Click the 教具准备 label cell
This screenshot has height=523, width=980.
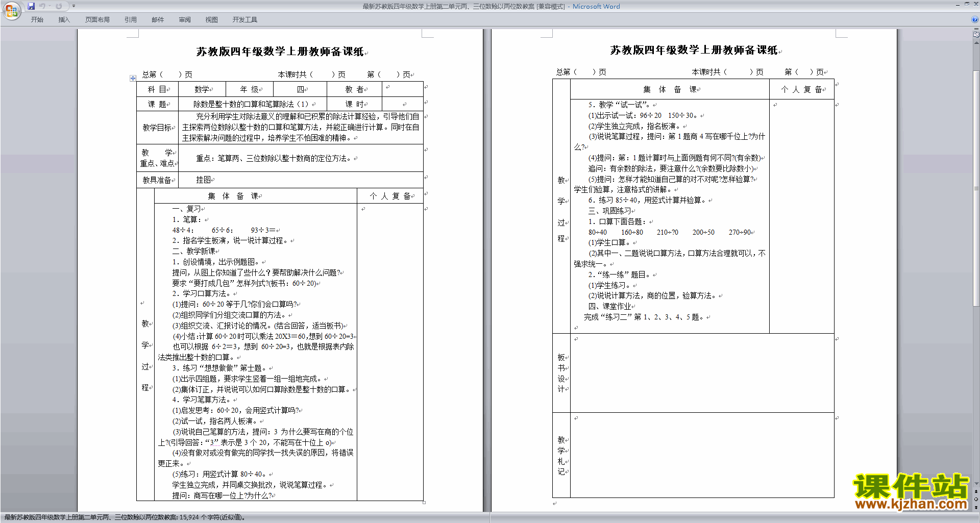click(157, 180)
